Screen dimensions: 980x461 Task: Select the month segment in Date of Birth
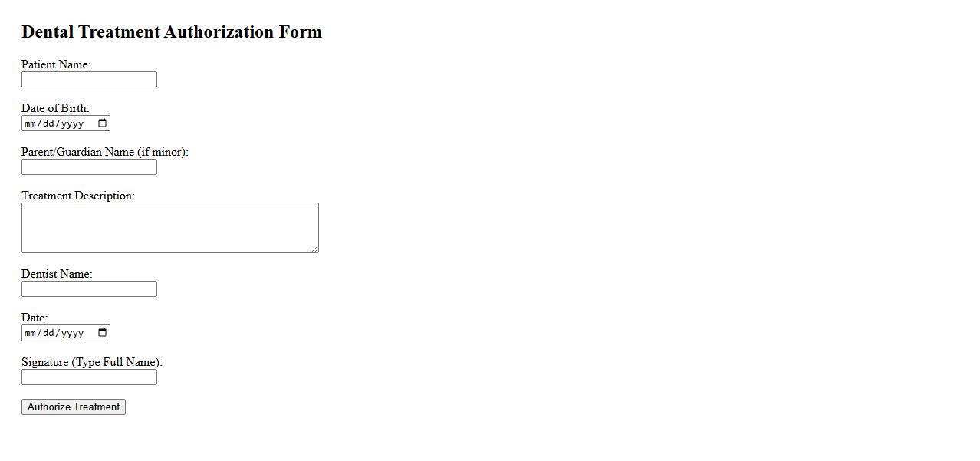pyautogui.click(x=31, y=123)
